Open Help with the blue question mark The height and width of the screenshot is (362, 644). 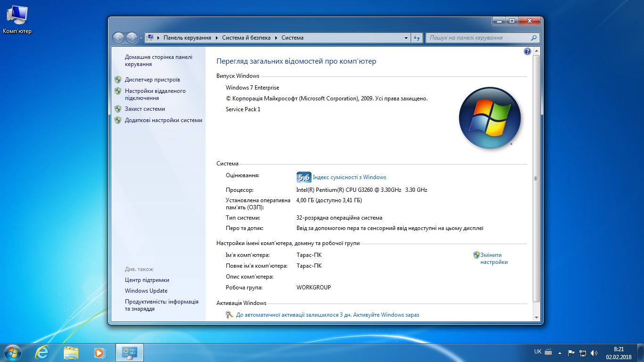[x=528, y=51]
